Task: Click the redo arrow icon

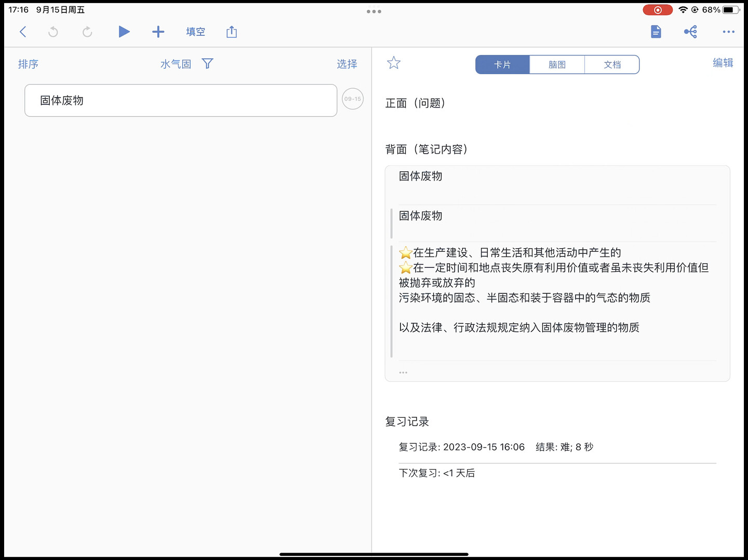Action: pos(87,32)
